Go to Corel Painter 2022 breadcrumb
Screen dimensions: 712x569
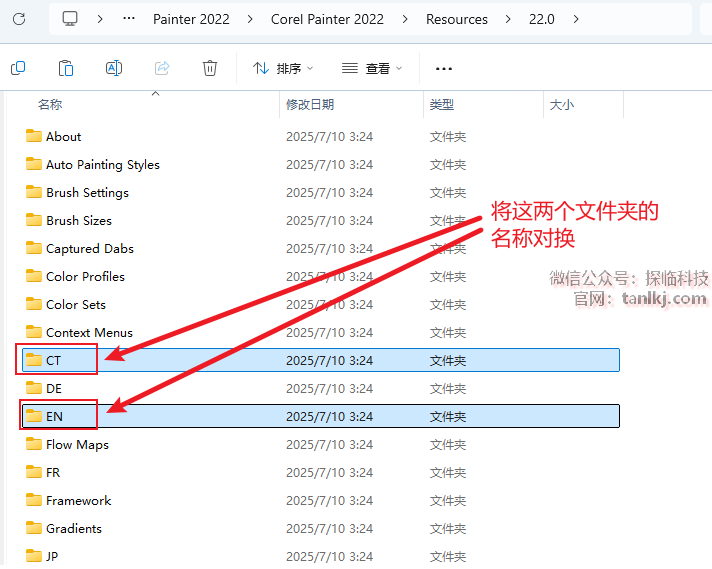tap(329, 19)
